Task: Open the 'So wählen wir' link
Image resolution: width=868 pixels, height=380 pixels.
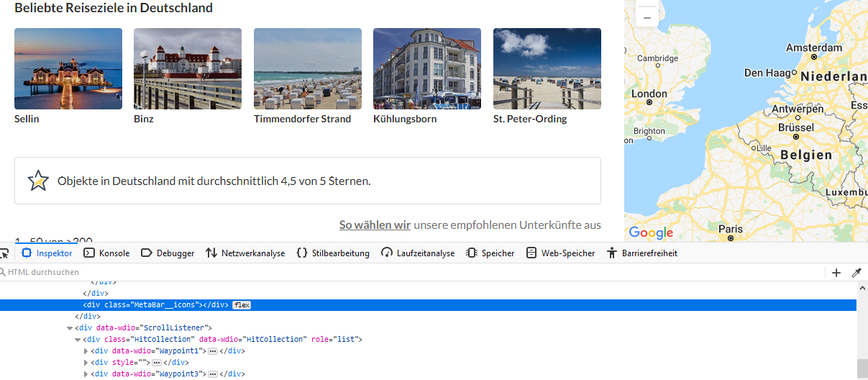Action: [x=375, y=225]
